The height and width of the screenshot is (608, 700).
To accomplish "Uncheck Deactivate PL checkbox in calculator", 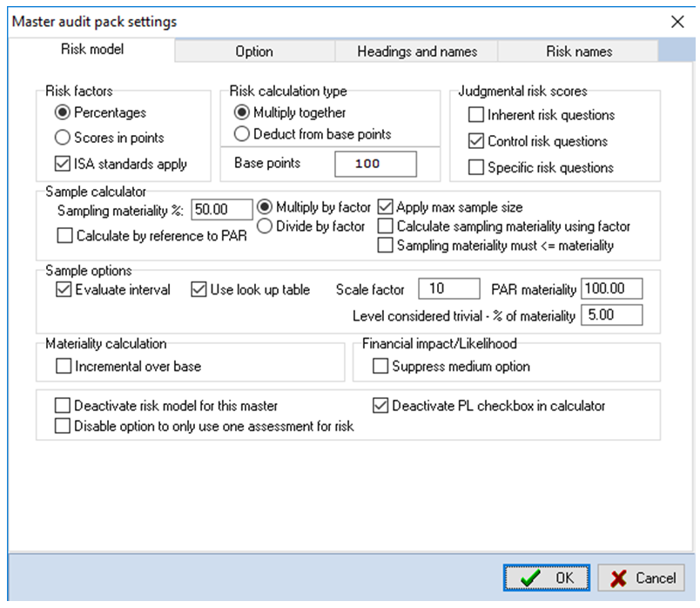I will [x=380, y=406].
